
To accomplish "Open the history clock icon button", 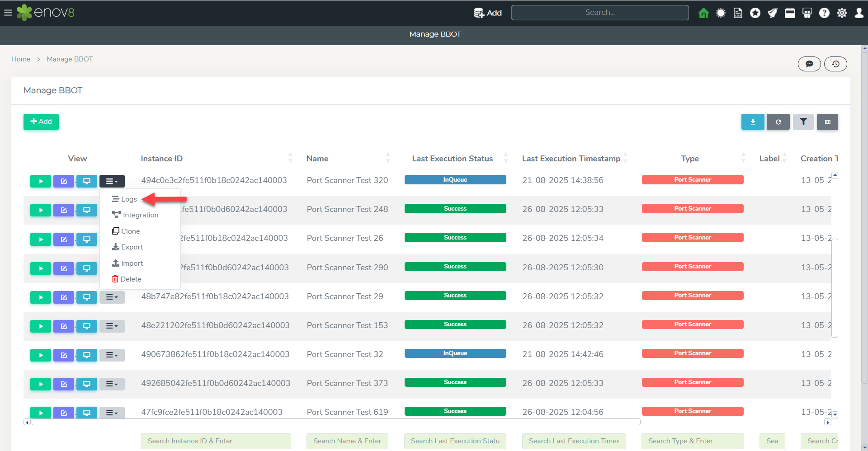I will pos(835,64).
